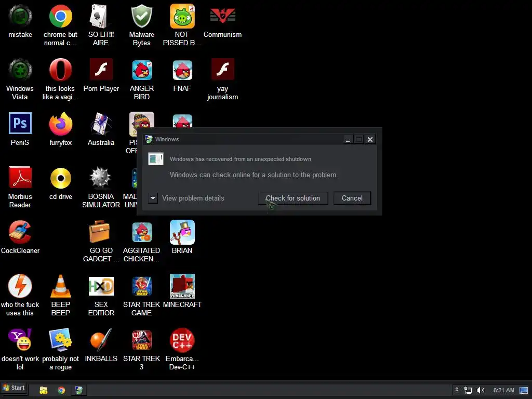Select the 'chrome but normal c...' Chrome icon

(x=60, y=16)
